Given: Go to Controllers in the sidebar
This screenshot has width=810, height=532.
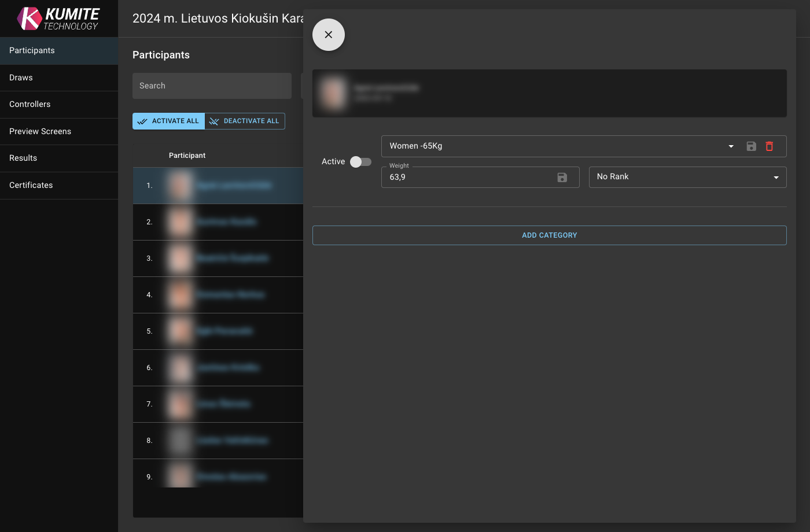Looking at the screenshot, I should 30,104.
